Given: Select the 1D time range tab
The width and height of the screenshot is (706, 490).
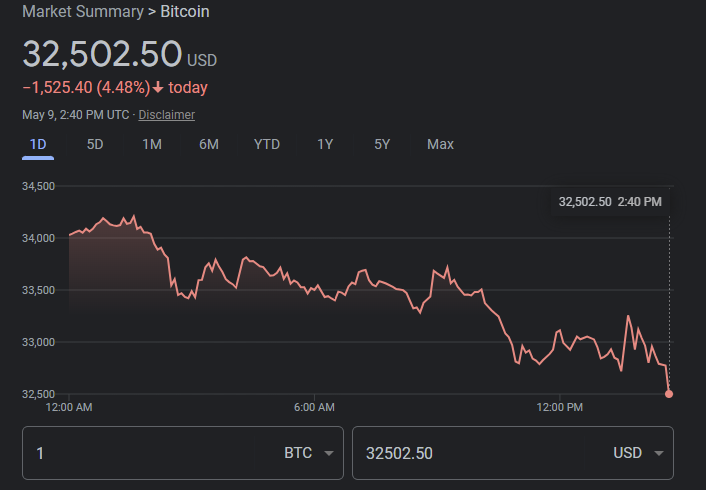Looking at the screenshot, I should [38, 145].
